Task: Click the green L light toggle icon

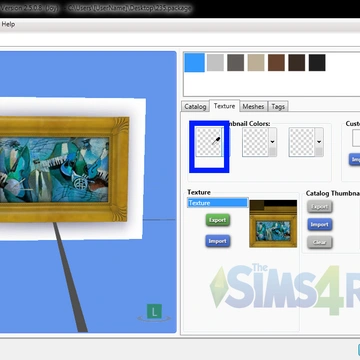Action: tap(154, 312)
